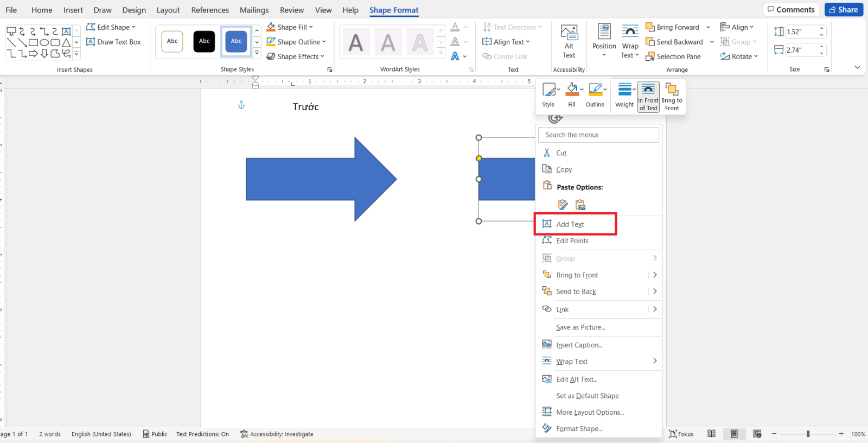The width and height of the screenshot is (868, 443).
Task: Switch to Read Mode view
Action: (711, 434)
